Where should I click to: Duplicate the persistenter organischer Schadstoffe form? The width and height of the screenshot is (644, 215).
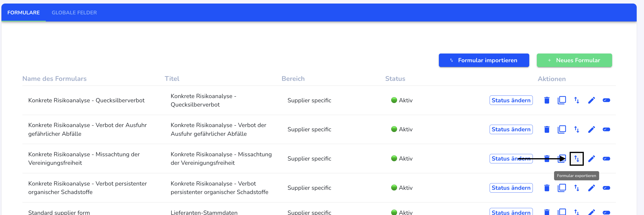click(x=562, y=188)
